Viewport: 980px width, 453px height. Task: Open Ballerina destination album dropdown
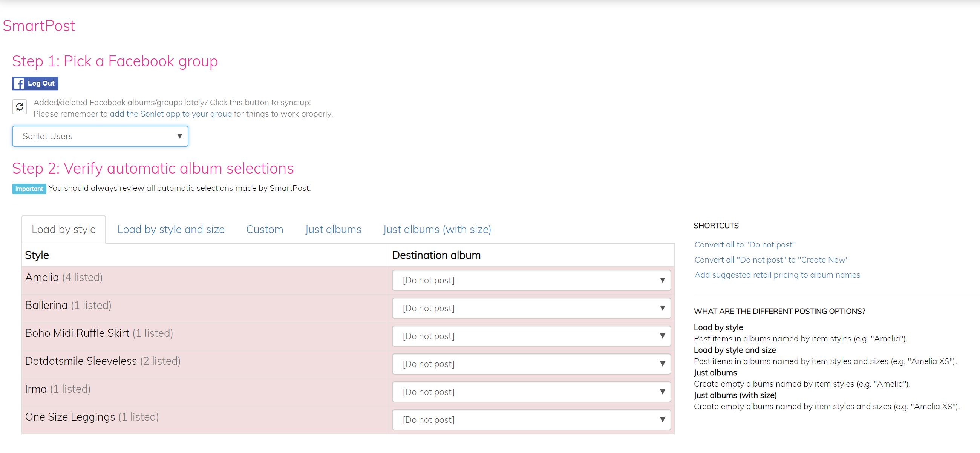click(531, 308)
